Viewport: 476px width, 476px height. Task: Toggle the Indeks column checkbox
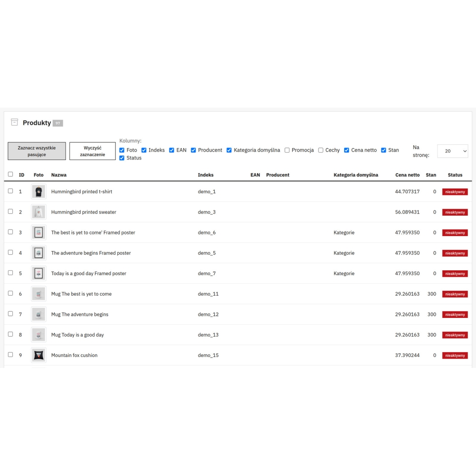click(144, 150)
